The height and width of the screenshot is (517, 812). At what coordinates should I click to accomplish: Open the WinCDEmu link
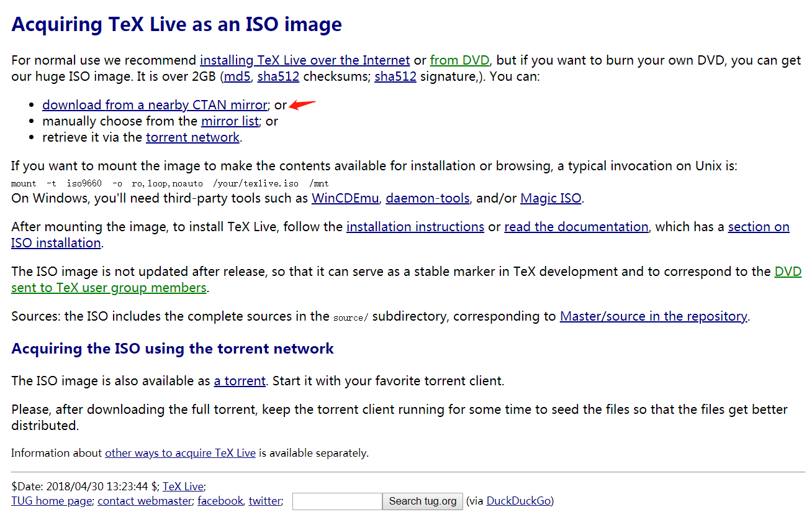(x=345, y=198)
